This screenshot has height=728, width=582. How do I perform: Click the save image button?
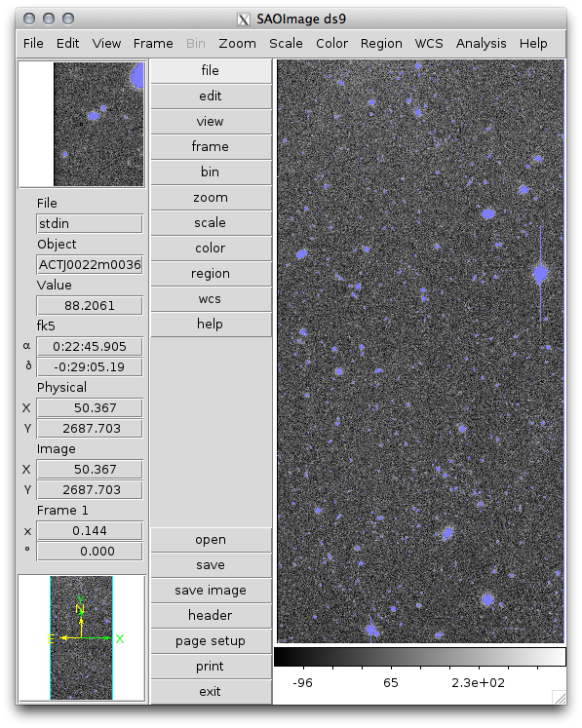(x=211, y=591)
